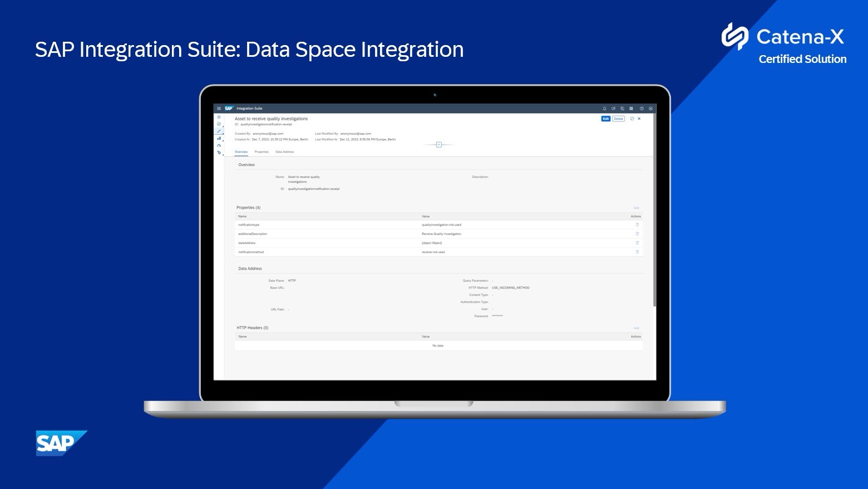The height and width of the screenshot is (489, 868).
Task: Open the Discover compass sidebar icon
Action: (x=219, y=124)
